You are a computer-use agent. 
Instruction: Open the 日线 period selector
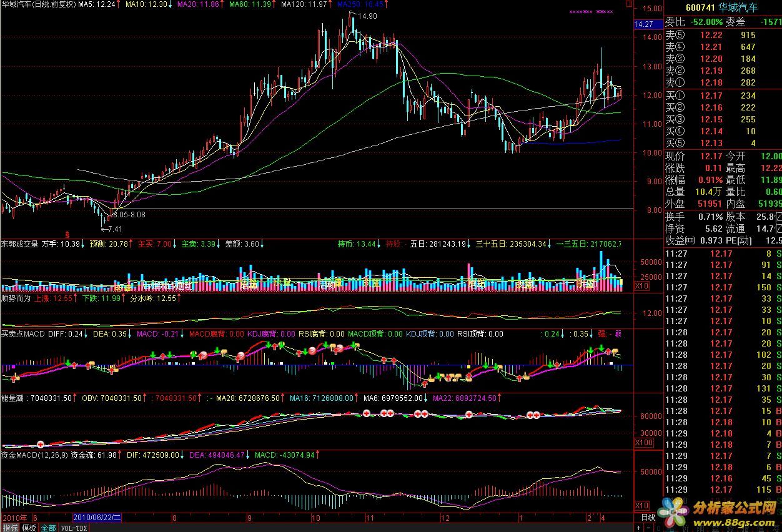(648, 518)
